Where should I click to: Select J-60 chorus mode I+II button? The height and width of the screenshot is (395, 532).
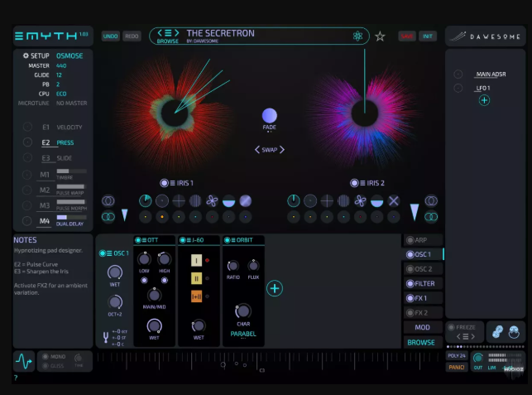196,296
